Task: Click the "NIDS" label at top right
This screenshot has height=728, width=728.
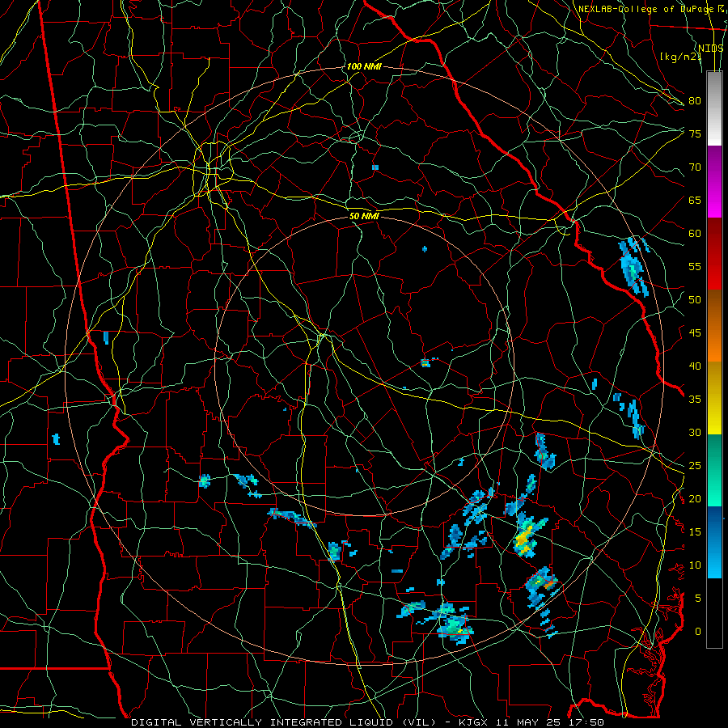Action: pyautogui.click(x=711, y=49)
